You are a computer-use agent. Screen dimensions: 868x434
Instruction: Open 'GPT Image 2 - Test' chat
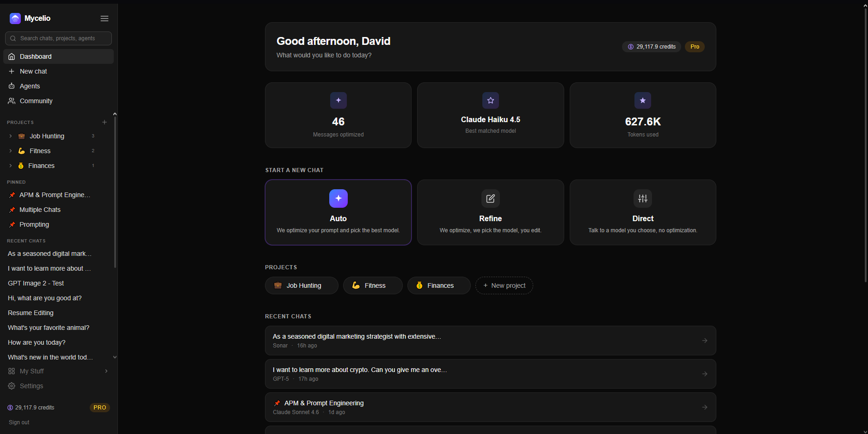36,283
